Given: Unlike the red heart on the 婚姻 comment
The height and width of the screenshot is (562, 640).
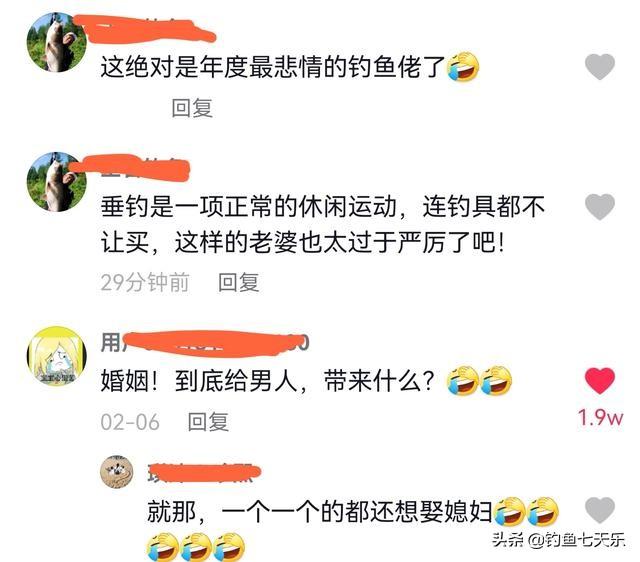Looking at the screenshot, I should click(600, 381).
